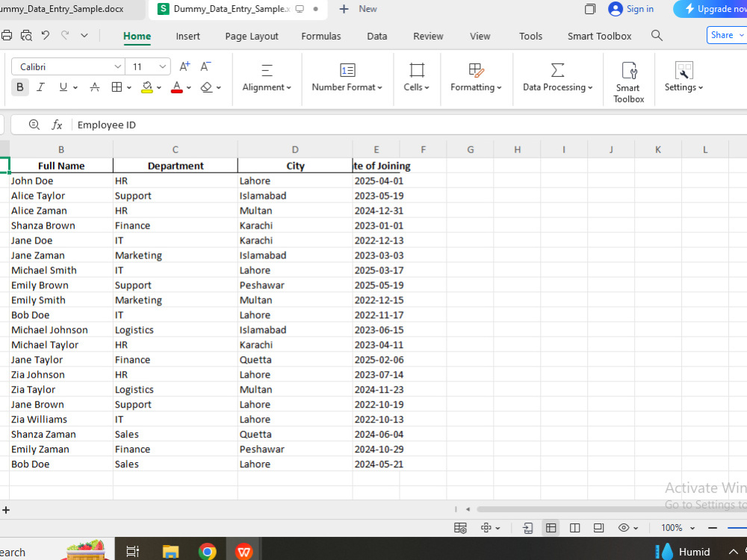747x560 pixels.
Task: Click formula bar zoom magnifier icon
Action: pyautogui.click(x=34, y=125)
